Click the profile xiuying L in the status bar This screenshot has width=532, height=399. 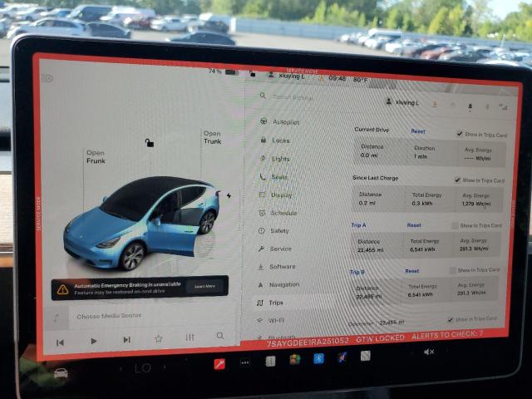(287, 76)
